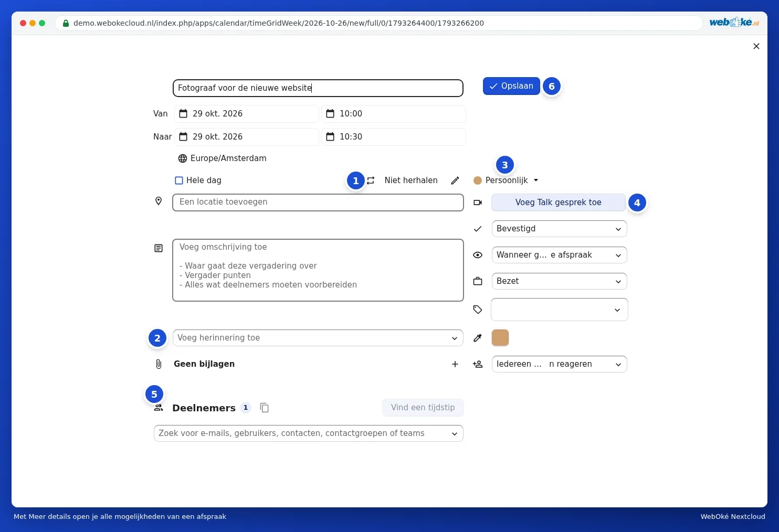
Task: Click the globe icon for the timezone
Action: pos(183,158)
